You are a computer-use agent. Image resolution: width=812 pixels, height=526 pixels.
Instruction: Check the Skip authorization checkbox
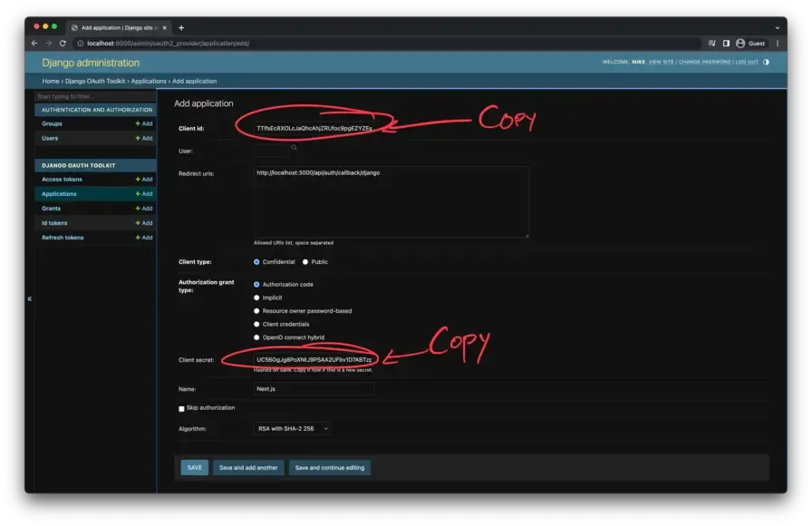[x=182, y=409]
